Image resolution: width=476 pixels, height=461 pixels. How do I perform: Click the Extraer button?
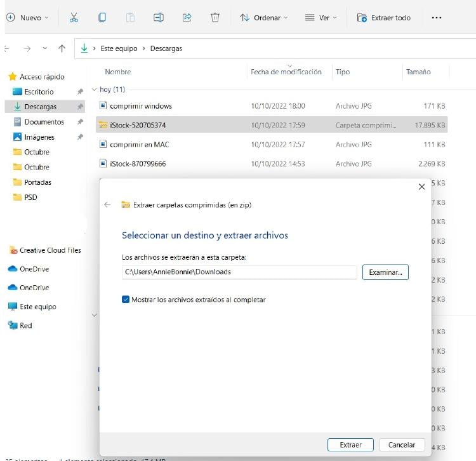(x=350, y=445)
